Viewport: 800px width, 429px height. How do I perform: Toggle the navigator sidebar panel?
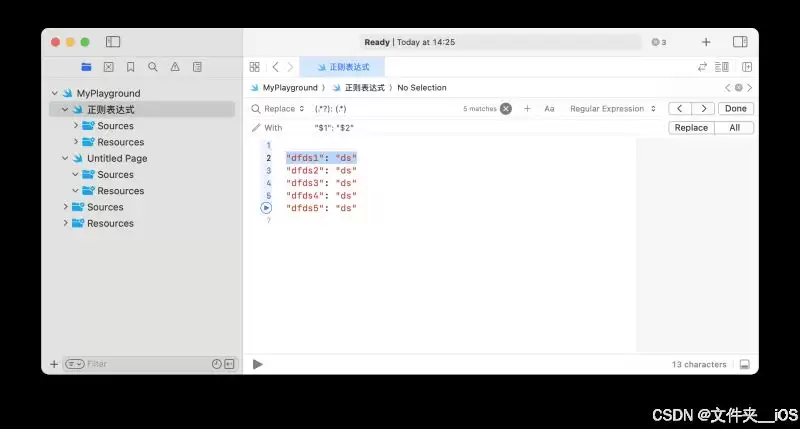[113, 42]
